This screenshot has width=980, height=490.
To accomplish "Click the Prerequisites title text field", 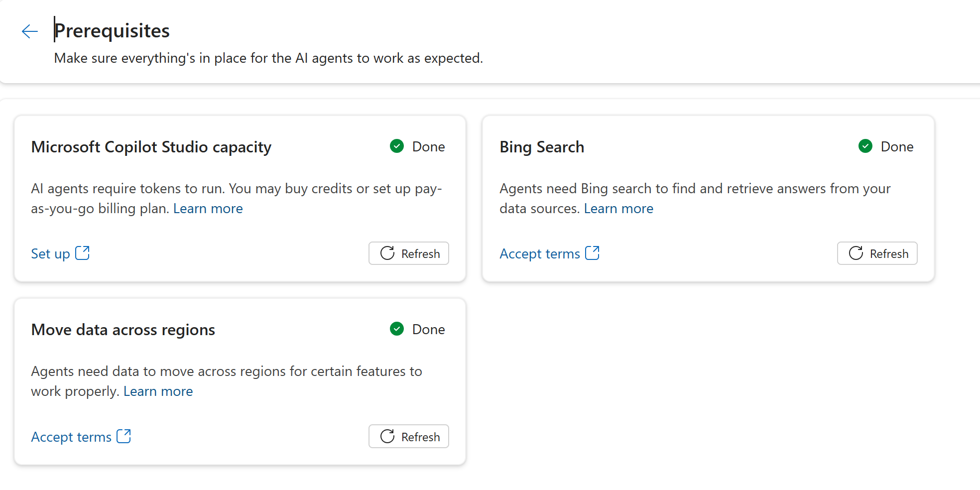I will point(112,30).
